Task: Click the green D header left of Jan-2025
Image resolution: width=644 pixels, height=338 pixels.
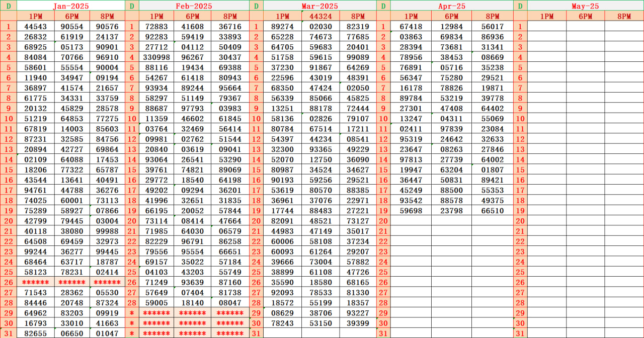Action: (x=8, y=6)
